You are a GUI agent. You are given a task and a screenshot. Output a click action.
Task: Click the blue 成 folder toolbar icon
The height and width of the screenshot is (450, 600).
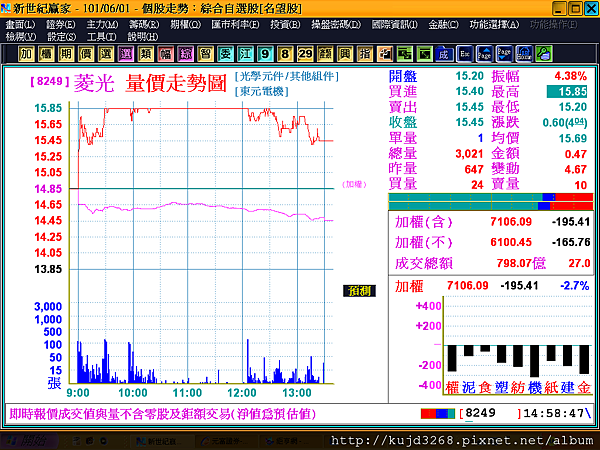coord(444,54)
